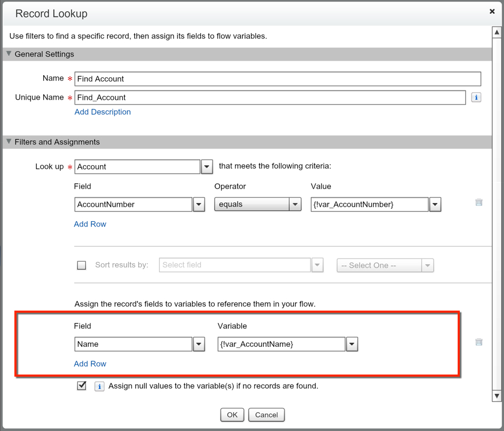This screenshot has width=504, height=431.
Task: Open the {!var_AccountName} variable dropdown
Action: (352, 344)
